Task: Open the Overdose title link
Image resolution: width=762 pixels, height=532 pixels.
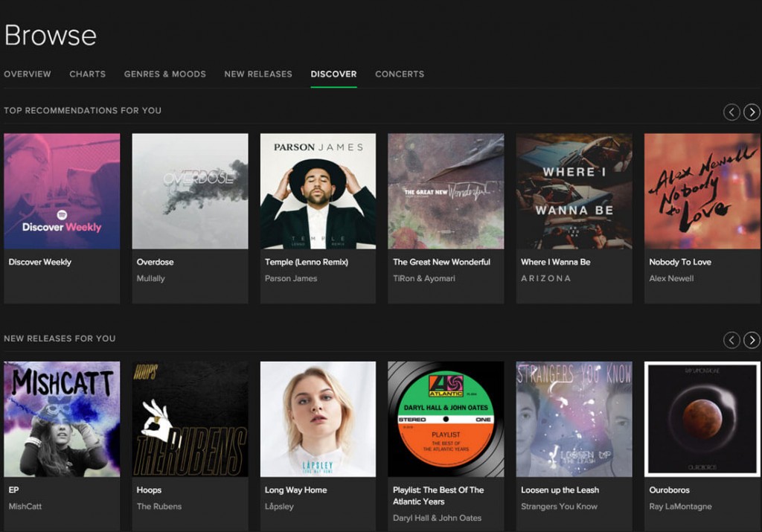Action: click(155, 262)
